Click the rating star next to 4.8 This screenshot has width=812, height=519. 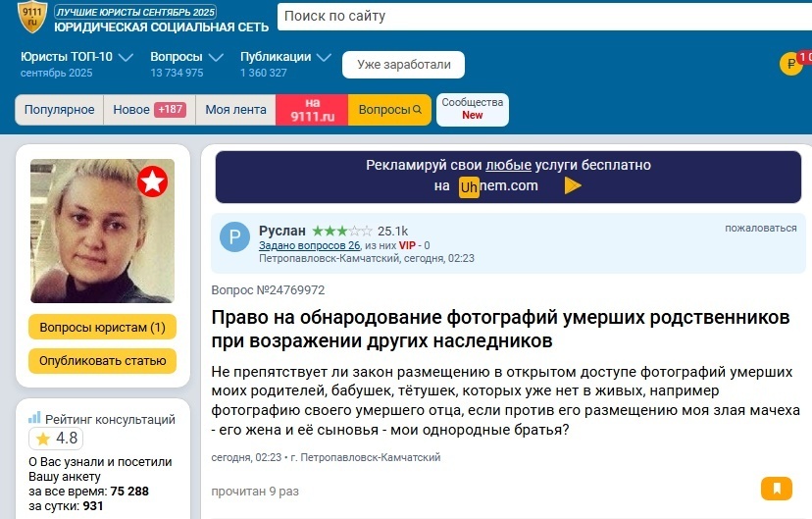click(x=43, y=439)
